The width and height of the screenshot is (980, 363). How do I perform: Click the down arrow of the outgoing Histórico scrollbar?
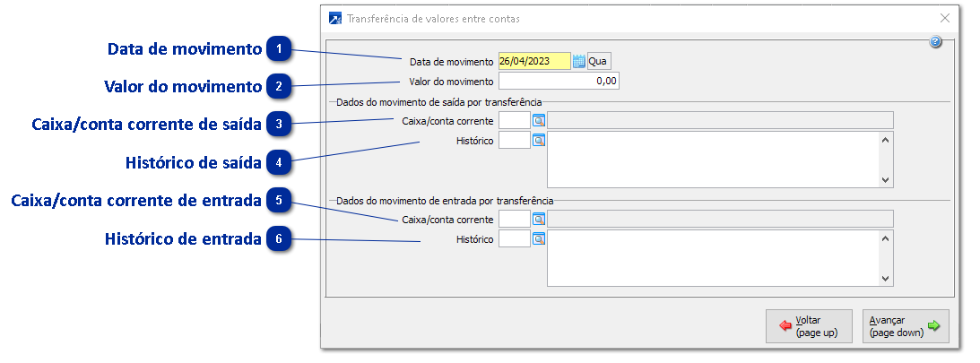[885, 180]
